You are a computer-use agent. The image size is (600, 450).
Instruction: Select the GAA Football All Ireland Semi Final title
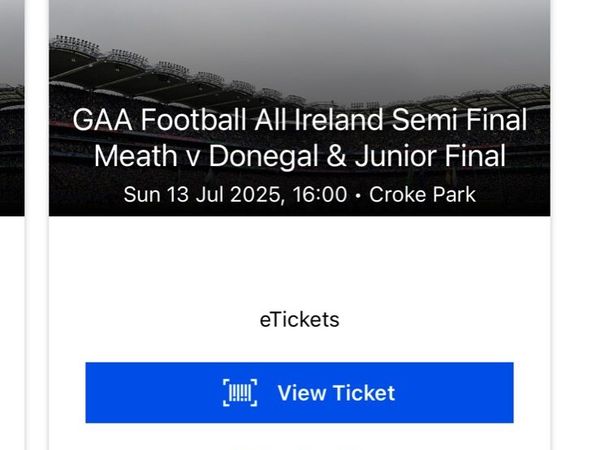(x=300, y=120)
